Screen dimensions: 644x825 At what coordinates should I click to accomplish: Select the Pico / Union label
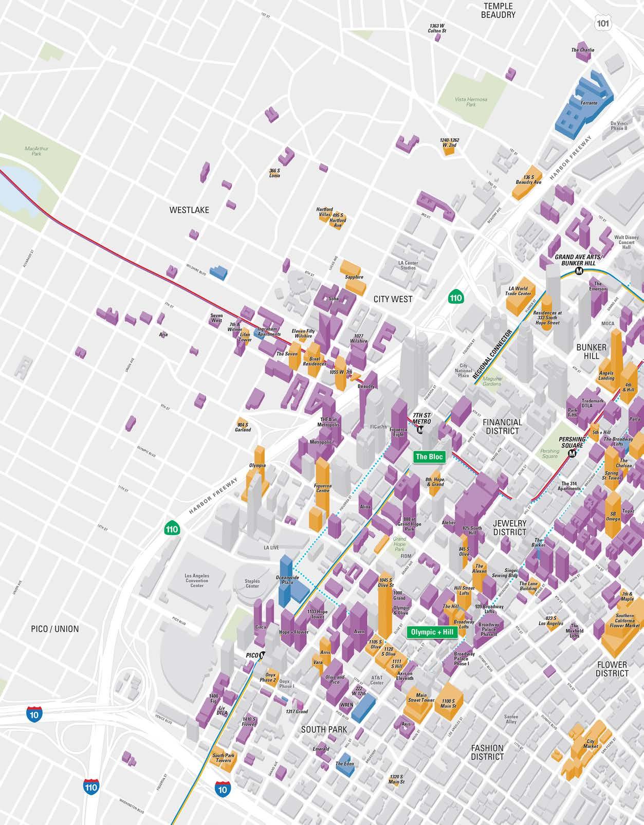click(55, 629)
